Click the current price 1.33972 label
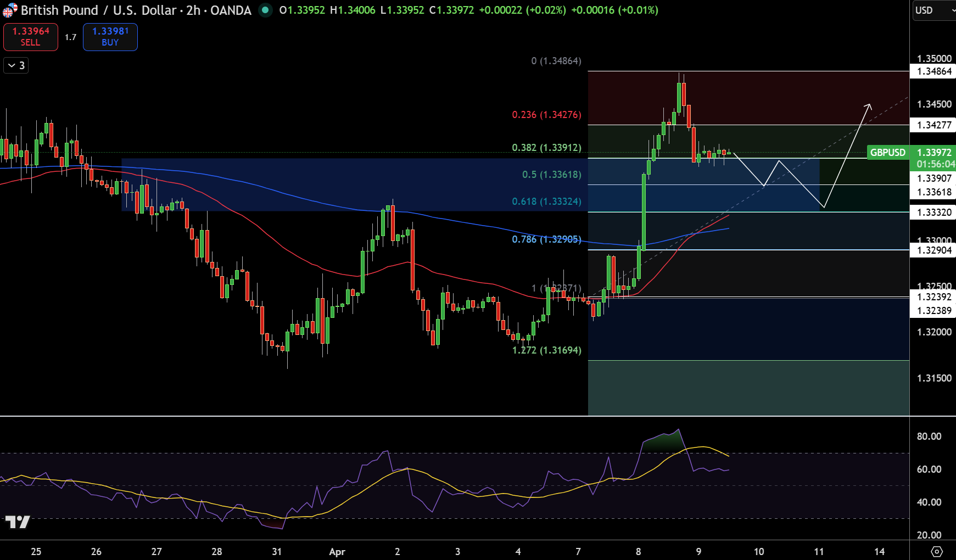The height and width of the screenshot is (560, 956). [934, 152]
